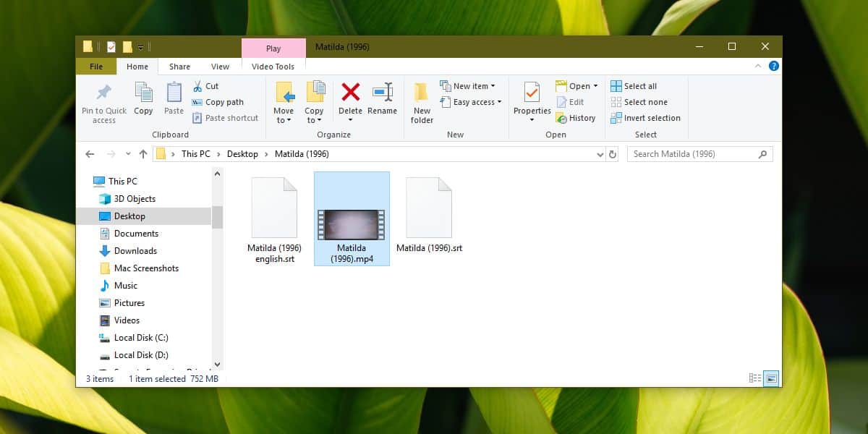The height and width of the screenshot is (434, 868).
Task: Click the Copy ribbon button
Action: [143, 99]
